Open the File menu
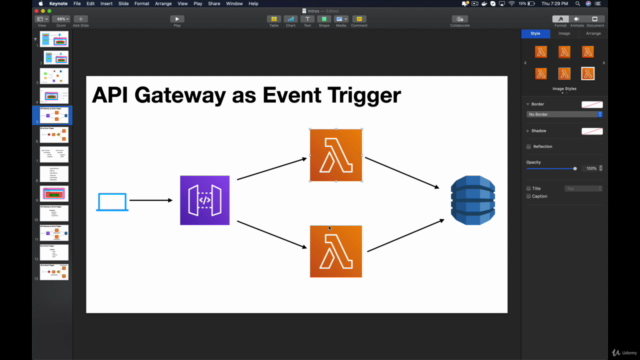Viewport: 640px width, 360px height. [x=77, y=4]
